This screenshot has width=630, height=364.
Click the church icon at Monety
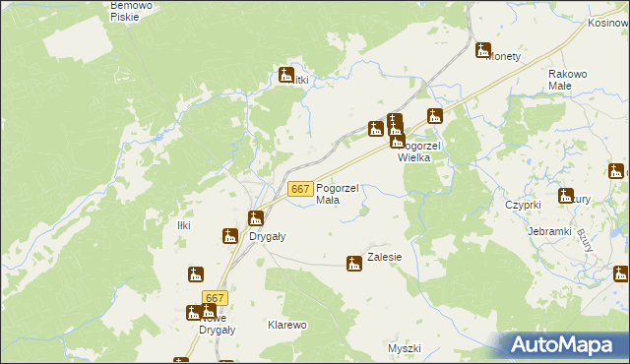point(483,50)
